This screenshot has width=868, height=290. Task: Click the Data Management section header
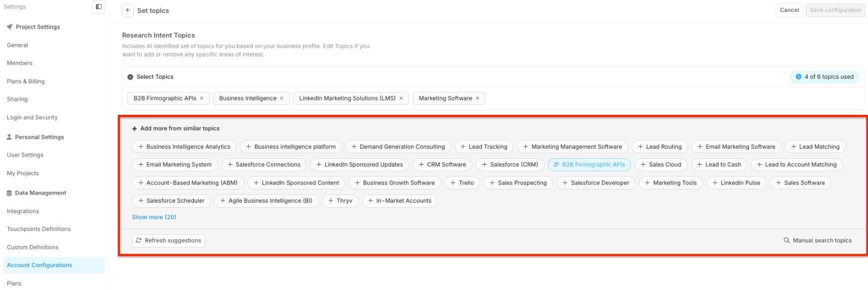coord(36,193)
